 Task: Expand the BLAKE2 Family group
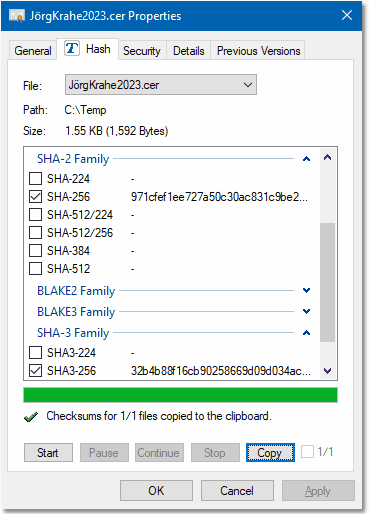306,291
